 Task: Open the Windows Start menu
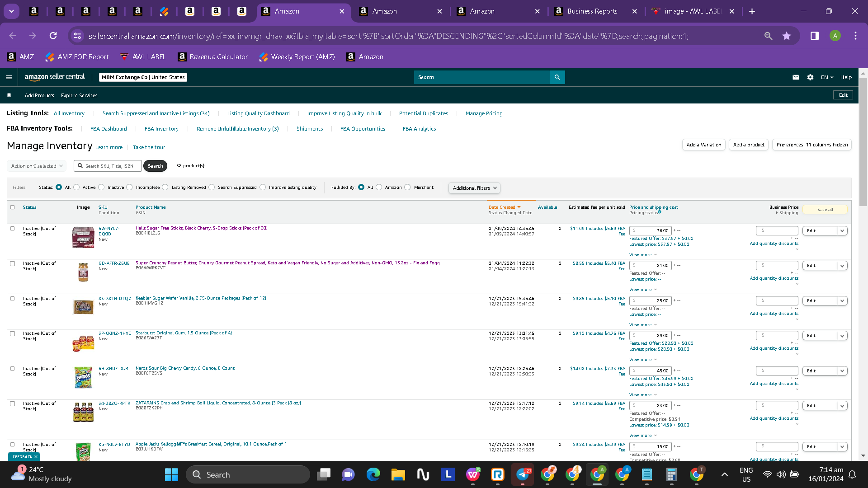(x=171, y=474)
